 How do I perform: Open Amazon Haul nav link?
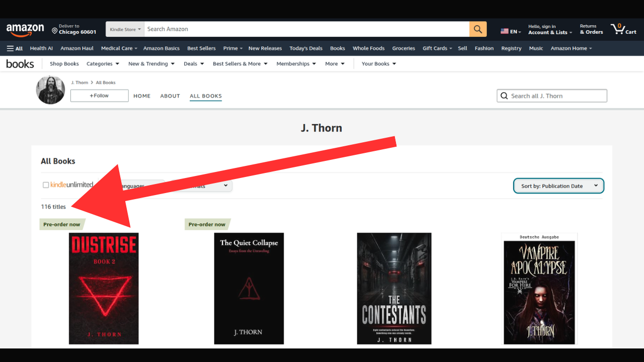point(77,48)
